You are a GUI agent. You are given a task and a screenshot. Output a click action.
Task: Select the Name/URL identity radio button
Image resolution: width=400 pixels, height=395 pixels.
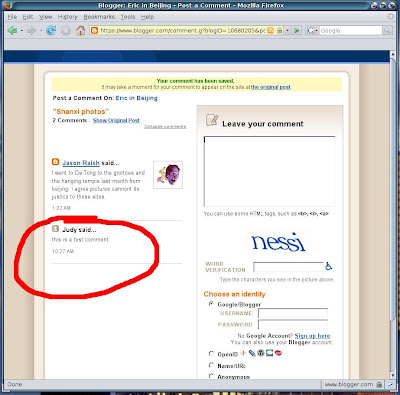[211, 365]
